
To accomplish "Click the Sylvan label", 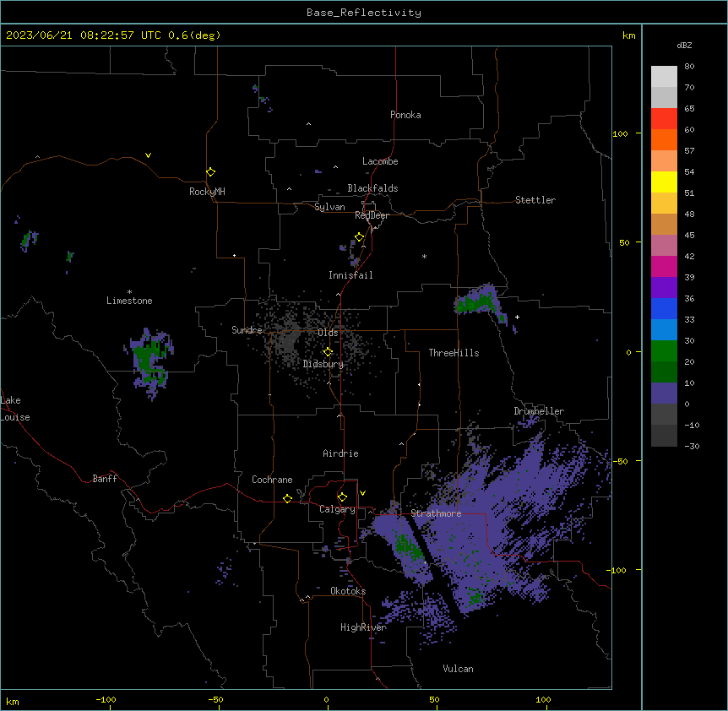I will [329, 207].
